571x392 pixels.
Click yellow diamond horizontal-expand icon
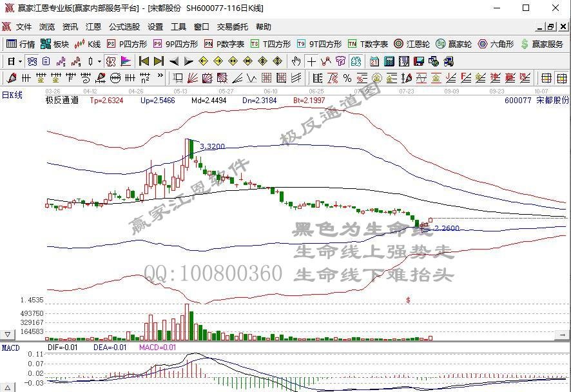[x=233, y=61]
